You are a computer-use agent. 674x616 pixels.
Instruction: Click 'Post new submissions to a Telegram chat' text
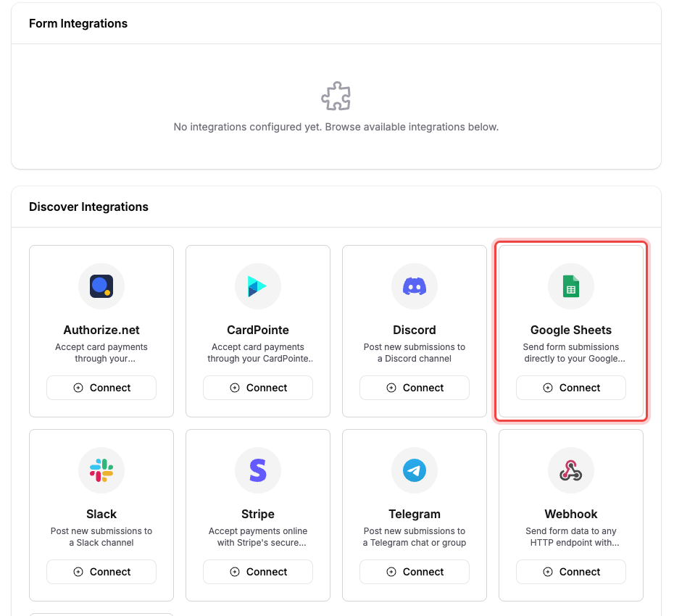(x=415, y=536)
